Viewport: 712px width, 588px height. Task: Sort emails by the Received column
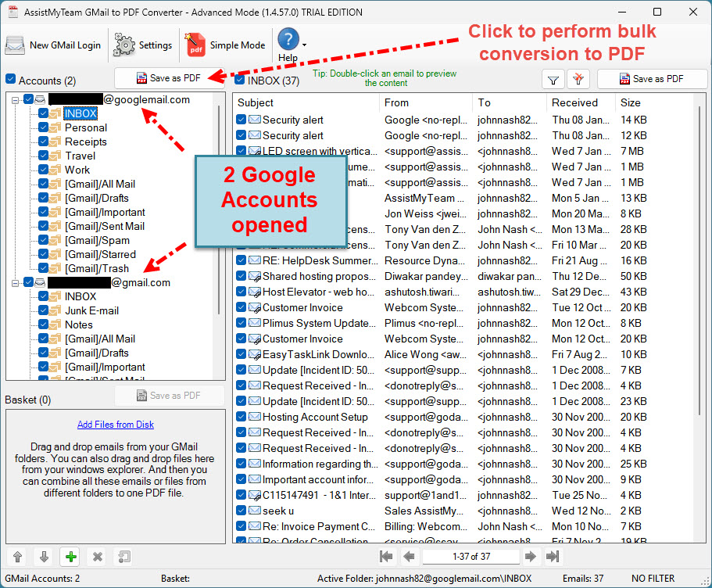574,102
